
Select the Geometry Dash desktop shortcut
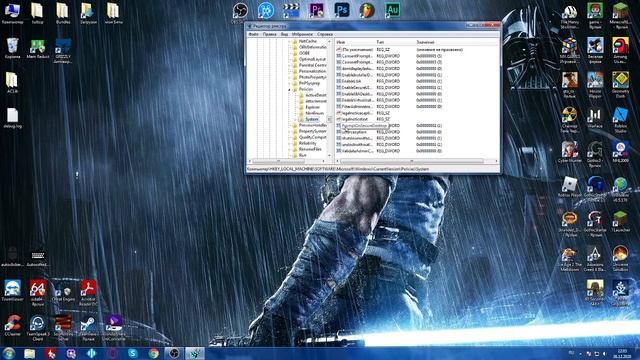coord(620,85)
